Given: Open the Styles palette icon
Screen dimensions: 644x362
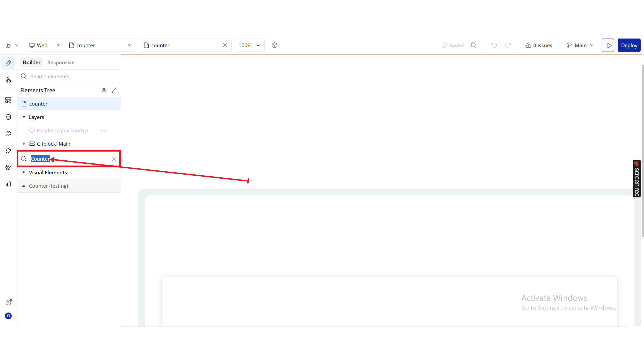Looking at the screenshot, I should 8,134.
